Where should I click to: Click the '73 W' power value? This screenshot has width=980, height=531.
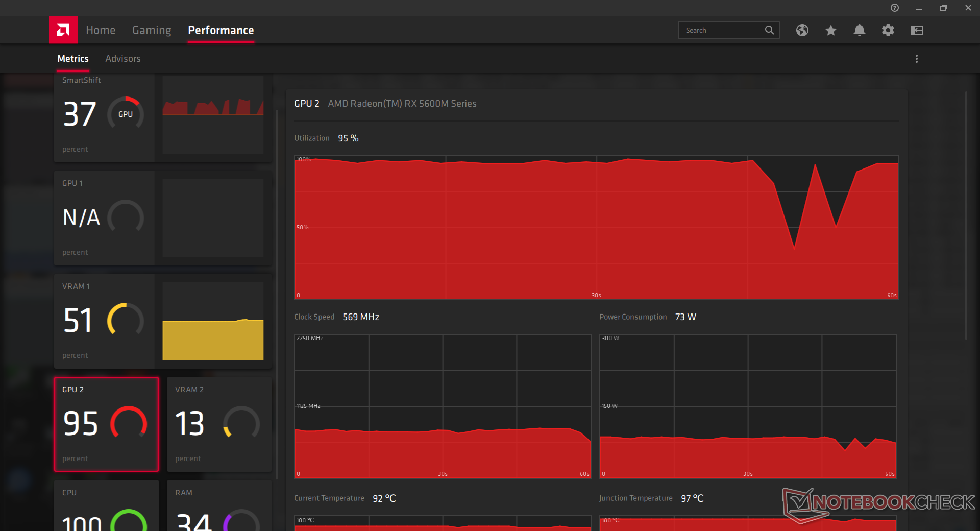[685, 317]
